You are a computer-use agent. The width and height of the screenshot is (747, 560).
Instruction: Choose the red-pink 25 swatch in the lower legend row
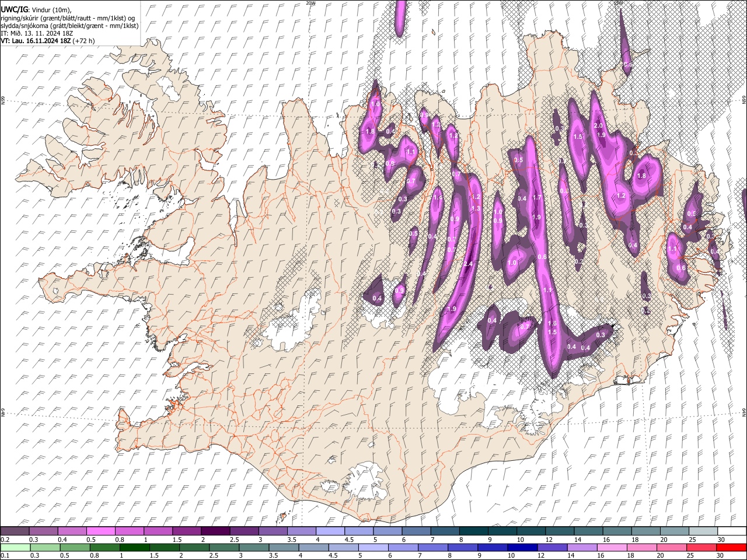[703, 547]
